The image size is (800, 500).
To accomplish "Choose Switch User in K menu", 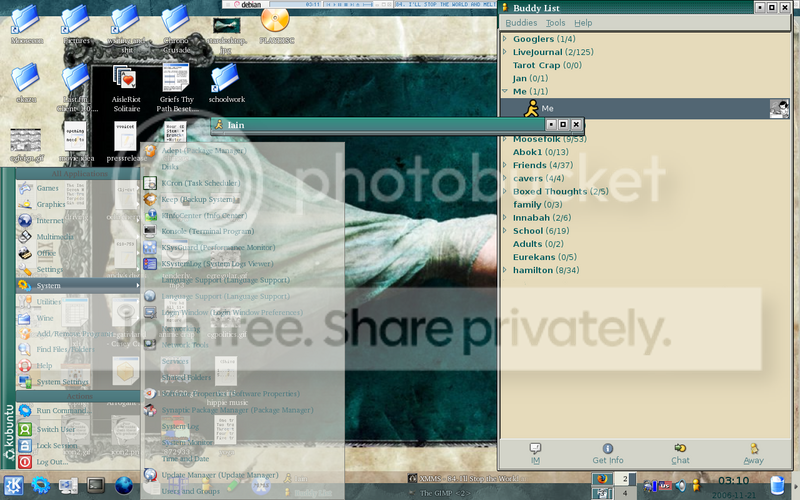I will pos(78,429).
